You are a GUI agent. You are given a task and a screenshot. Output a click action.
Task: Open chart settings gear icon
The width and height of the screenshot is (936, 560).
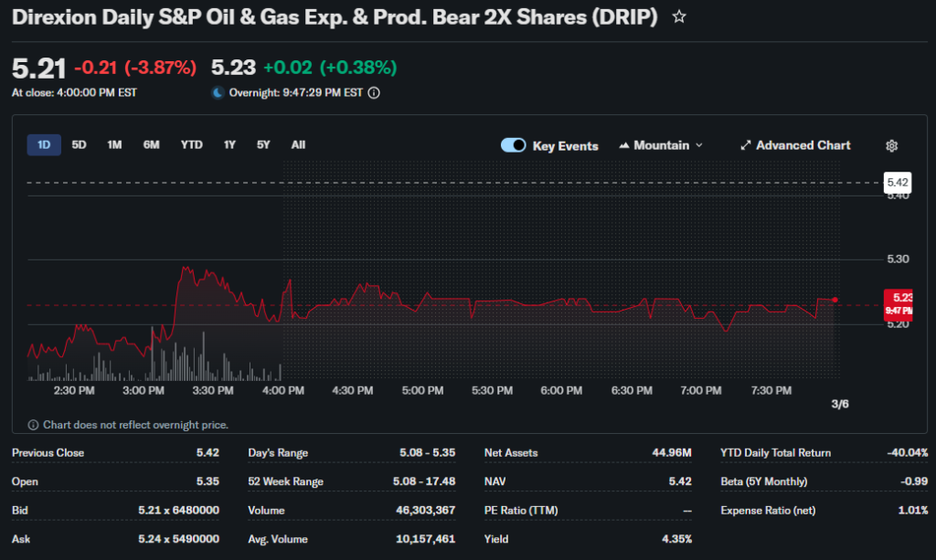tap(892, 146)
